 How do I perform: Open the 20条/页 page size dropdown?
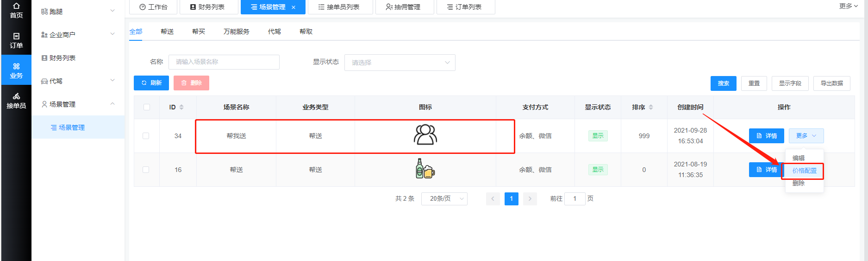[444, 198]
